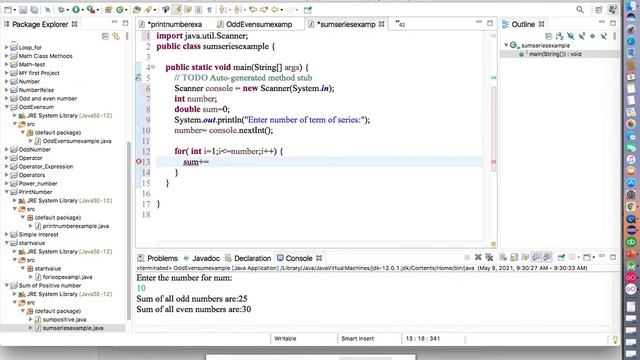
Task: Expand the Simple Interest project
Action: click(x=7, y=234)
